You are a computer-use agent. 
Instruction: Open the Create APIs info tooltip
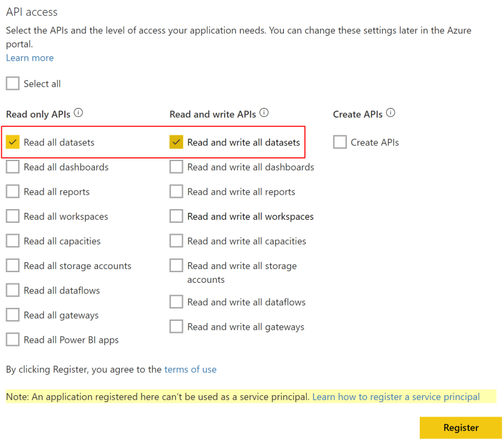click(x=390, y=112)
